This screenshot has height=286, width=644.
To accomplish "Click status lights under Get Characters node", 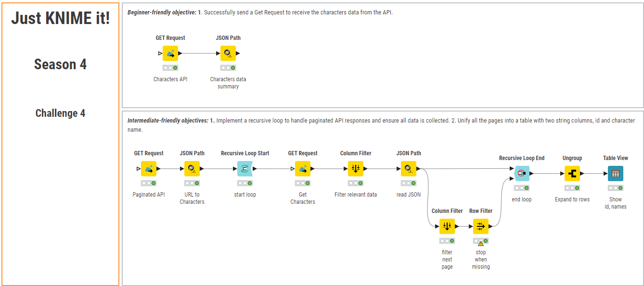I will [x=303, y=183].
